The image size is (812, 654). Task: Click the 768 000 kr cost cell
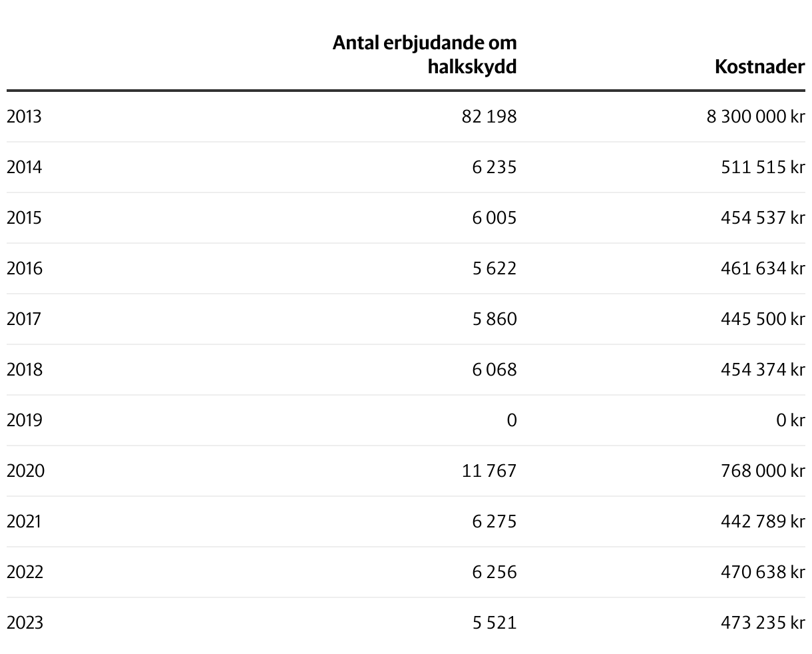coord(763,471)
